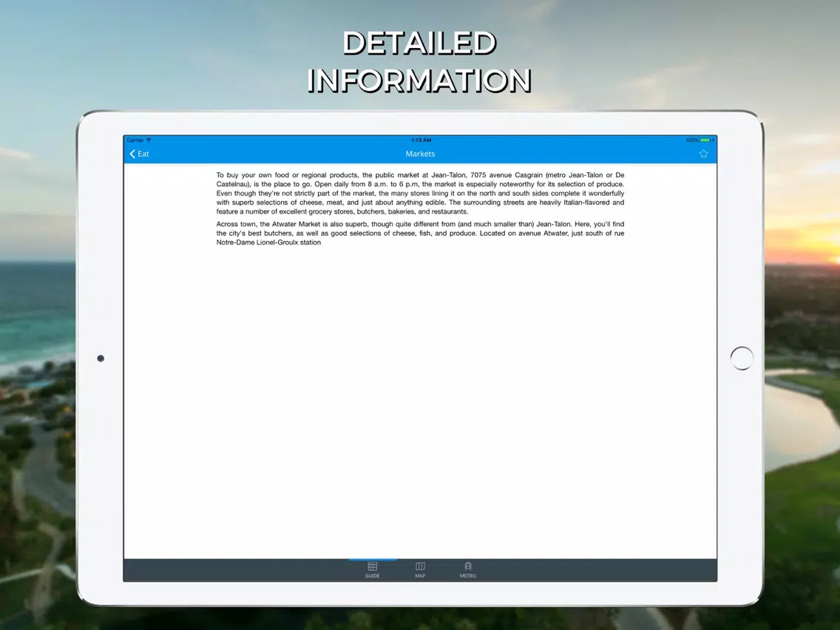Open the Metro tab
Viewport: 840px width, 630px height.
[x=467, y=570]
